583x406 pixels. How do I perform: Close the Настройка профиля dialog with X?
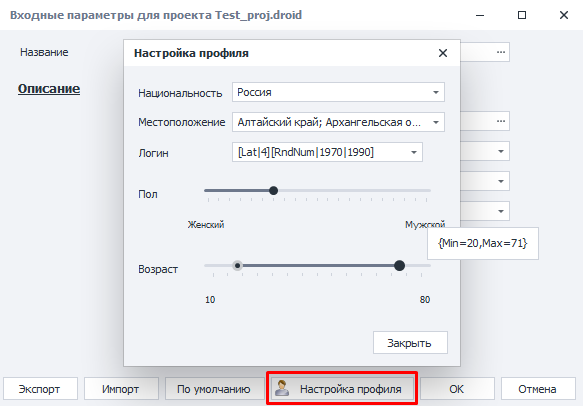coord(443,53)
